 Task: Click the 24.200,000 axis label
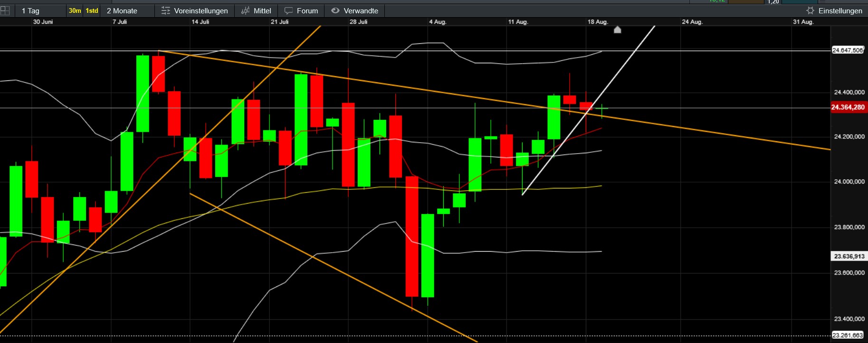(x=849, y=137)
